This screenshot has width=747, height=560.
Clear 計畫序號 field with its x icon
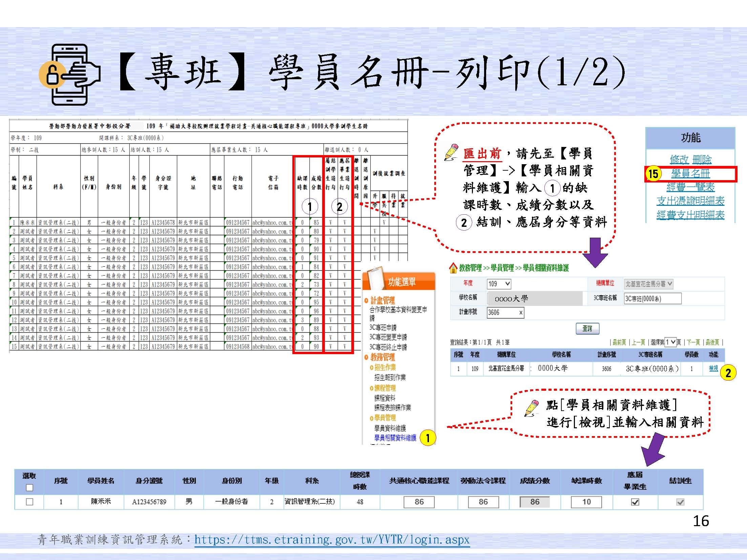pos(521,313)
